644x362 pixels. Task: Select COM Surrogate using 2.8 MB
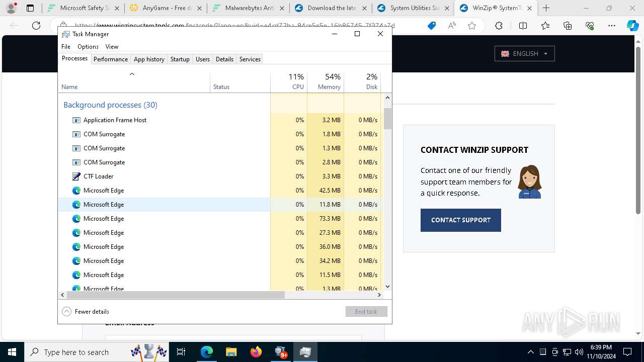(x=220, y=162)
